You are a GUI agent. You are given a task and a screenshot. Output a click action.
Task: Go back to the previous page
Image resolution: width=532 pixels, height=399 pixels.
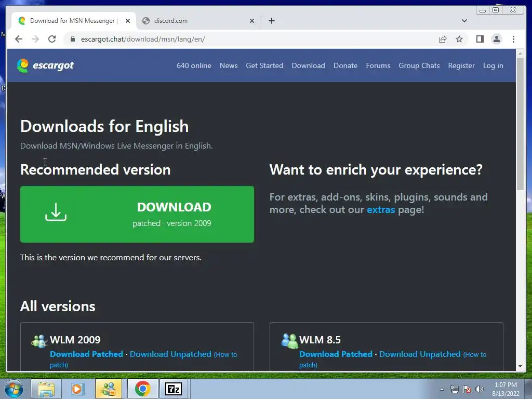pyautogui.click(x=19, y=39)
